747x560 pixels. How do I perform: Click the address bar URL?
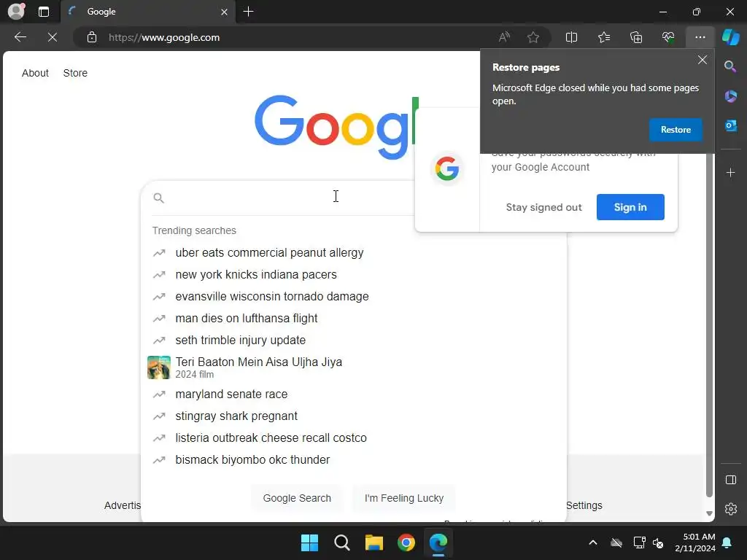[x=164, y=37]
